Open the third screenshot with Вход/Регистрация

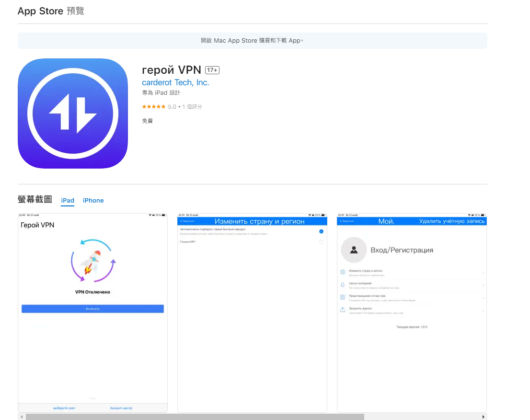point(412,313)
